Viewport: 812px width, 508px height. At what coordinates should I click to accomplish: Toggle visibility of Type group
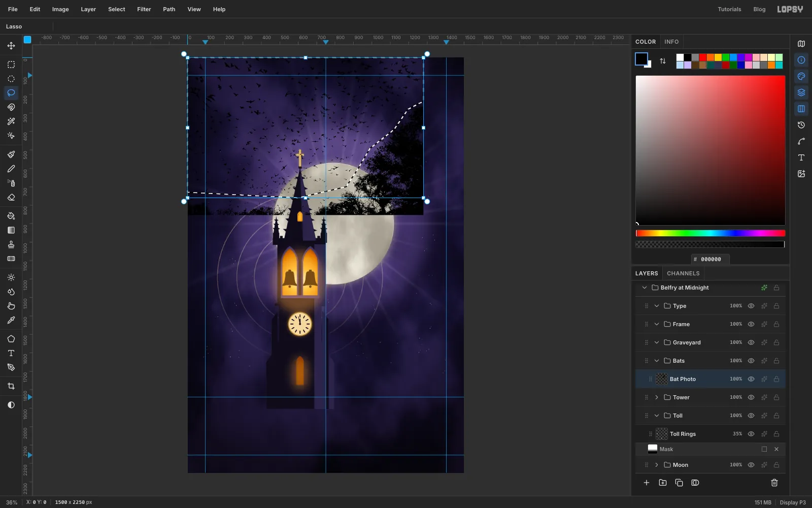[x=751, y=306]
